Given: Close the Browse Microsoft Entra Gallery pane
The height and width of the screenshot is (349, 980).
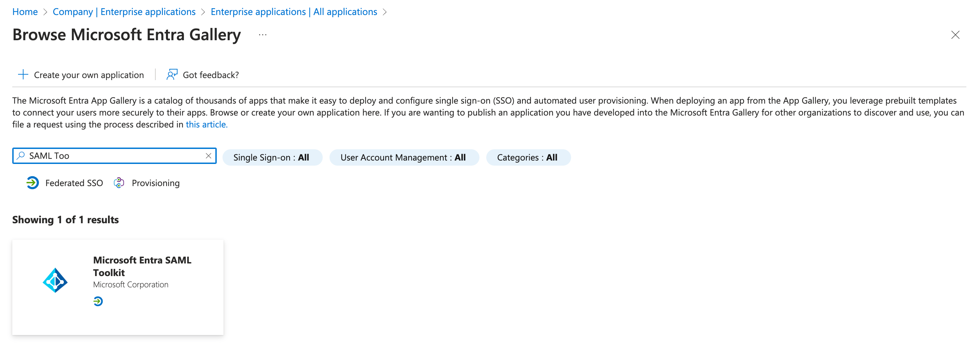Looking at the screenshot, I should click(955, 35).
